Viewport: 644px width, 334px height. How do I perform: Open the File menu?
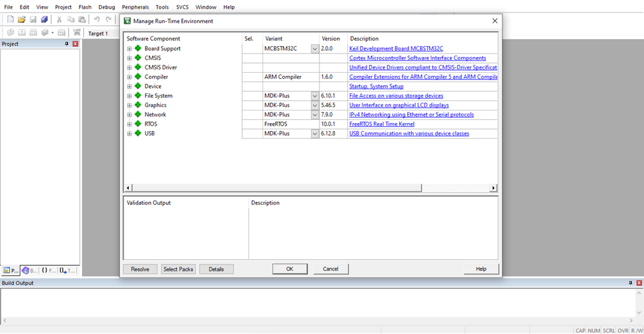(x=8, y=7)
